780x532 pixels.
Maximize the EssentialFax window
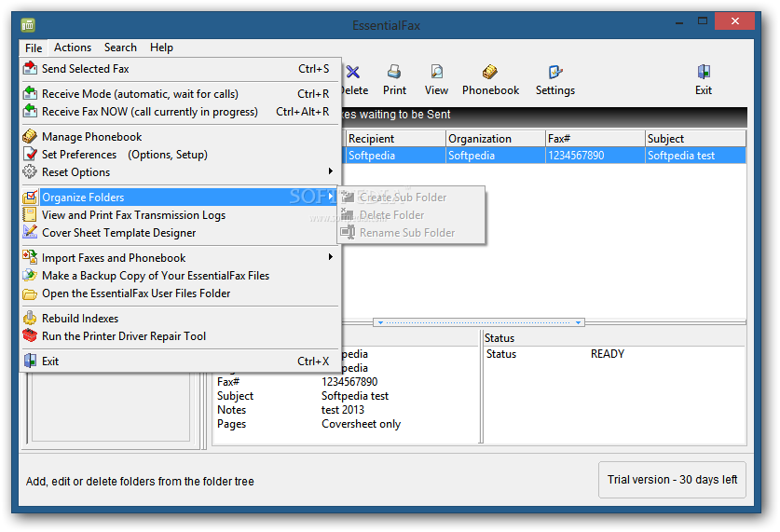click(x=703, y=20)
